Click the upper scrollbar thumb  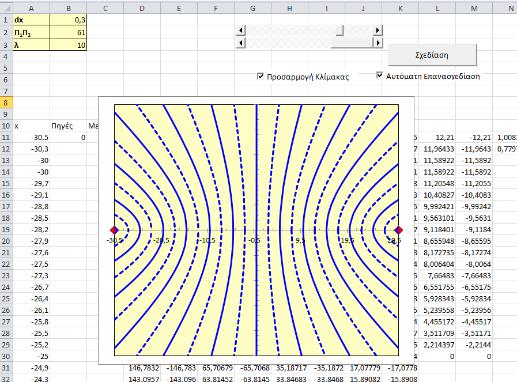(340, 31)
